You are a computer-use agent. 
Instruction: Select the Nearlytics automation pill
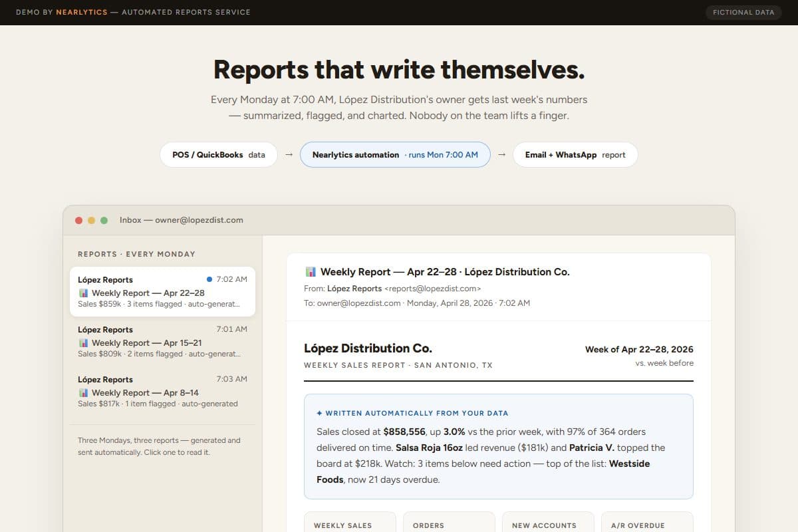tap(395, 154)
